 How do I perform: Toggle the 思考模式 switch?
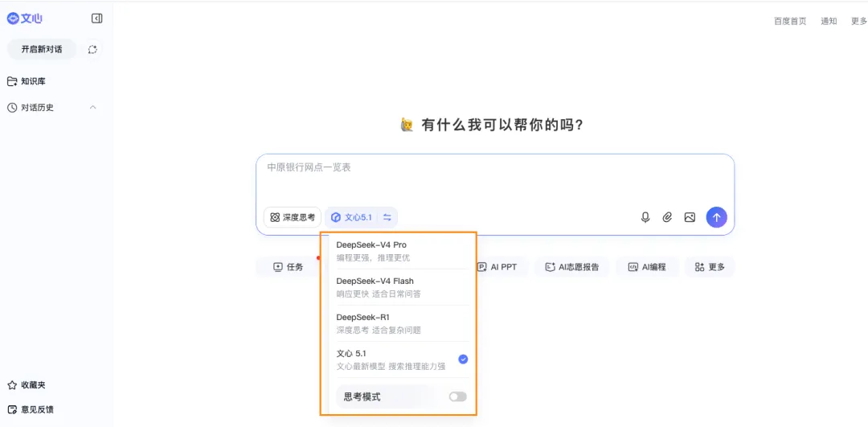[x=458, y=396]
